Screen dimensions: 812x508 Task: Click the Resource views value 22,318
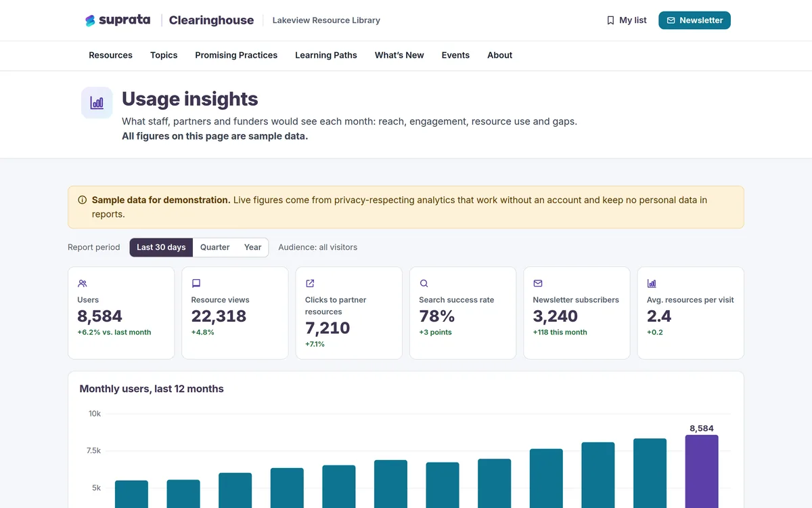(219, 316)
